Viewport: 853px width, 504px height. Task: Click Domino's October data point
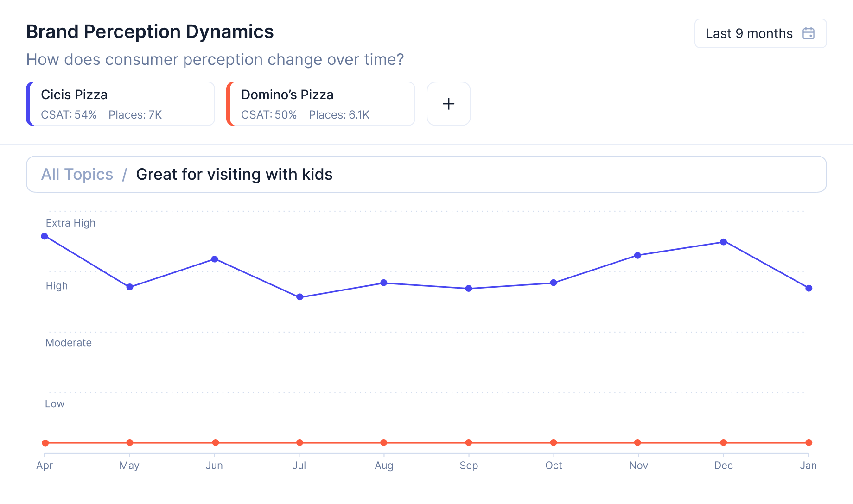coord(554,442)
